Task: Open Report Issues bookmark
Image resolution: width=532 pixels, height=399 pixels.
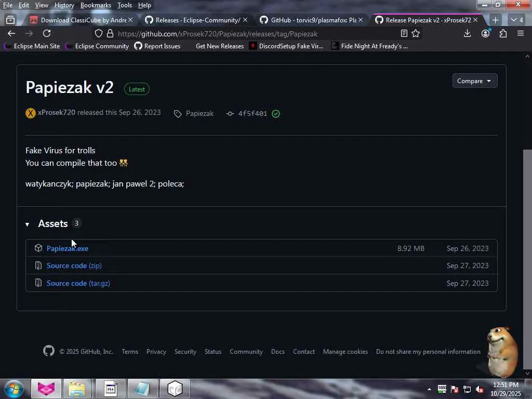Action: [157, 46]
